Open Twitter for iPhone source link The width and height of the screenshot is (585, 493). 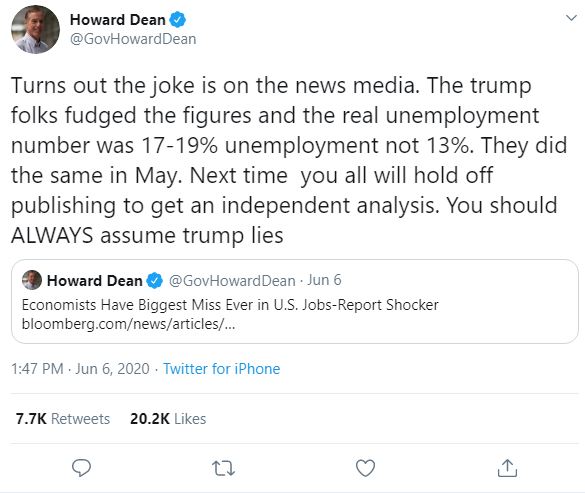[222, 369]
